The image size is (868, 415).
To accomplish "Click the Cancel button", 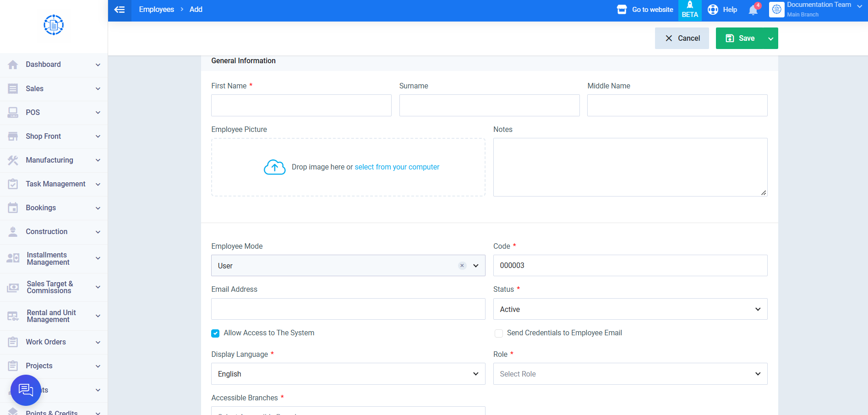I will (682, 38).
